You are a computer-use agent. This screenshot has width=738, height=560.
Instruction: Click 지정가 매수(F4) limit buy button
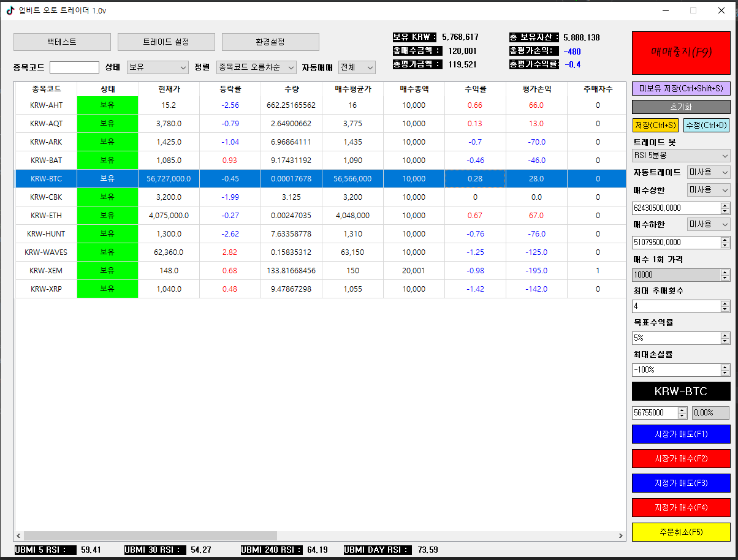[x=681, y=507]
